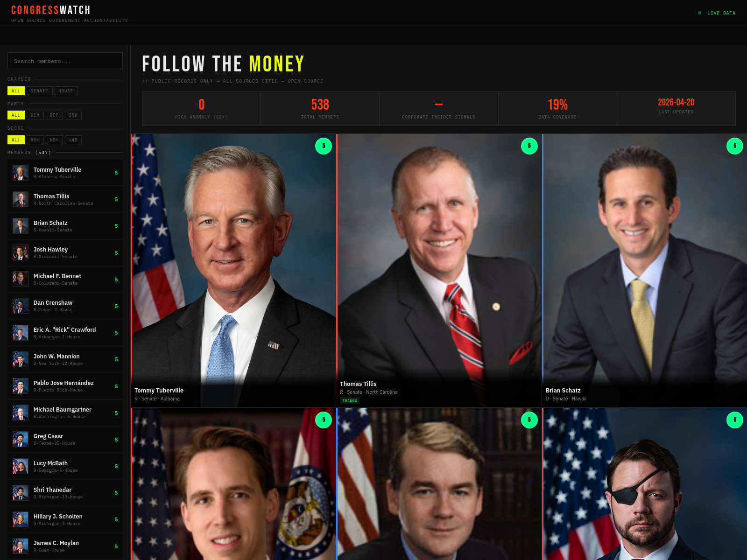747x560 pixels.
Task: Click the green score badge on Thomas Tillis's card
Action: (529, 146)
